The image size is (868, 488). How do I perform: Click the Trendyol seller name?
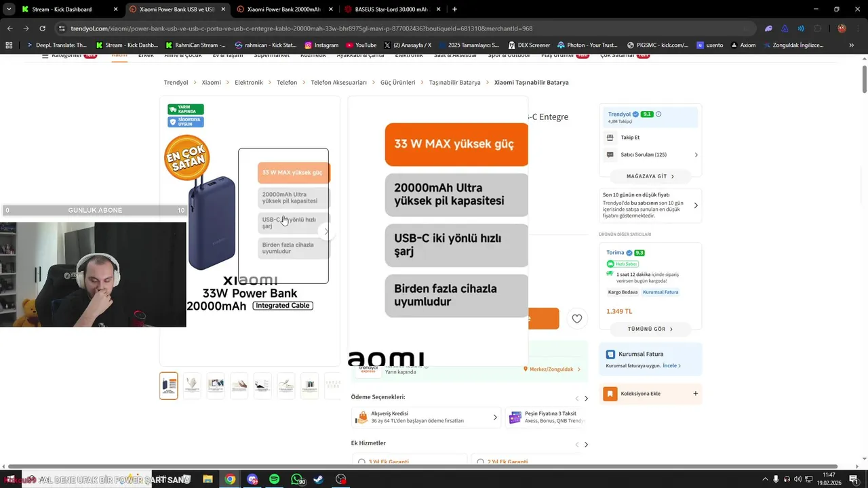619,115
